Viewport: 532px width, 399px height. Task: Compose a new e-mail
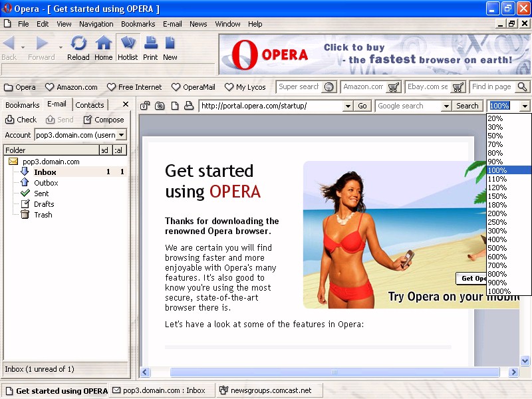pyautogui.click(x=104, y=120)
